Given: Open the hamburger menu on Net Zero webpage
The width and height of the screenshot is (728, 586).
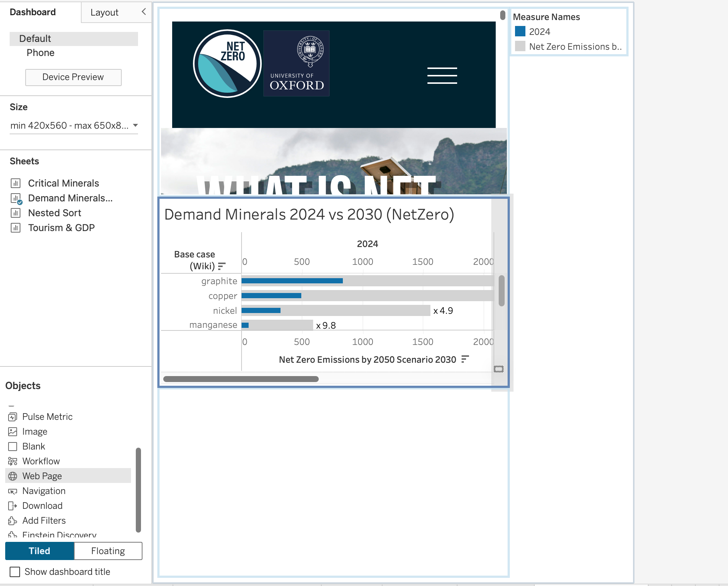Looking at the screenshot, I should coord(442,76).
